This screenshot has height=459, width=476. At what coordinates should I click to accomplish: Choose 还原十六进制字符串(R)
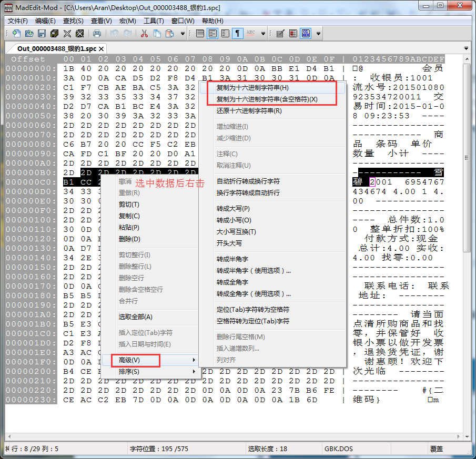coord(272,111)
